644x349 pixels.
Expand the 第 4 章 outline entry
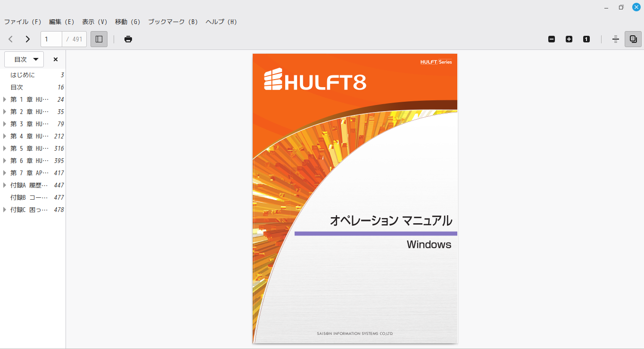tap(5, 136)
